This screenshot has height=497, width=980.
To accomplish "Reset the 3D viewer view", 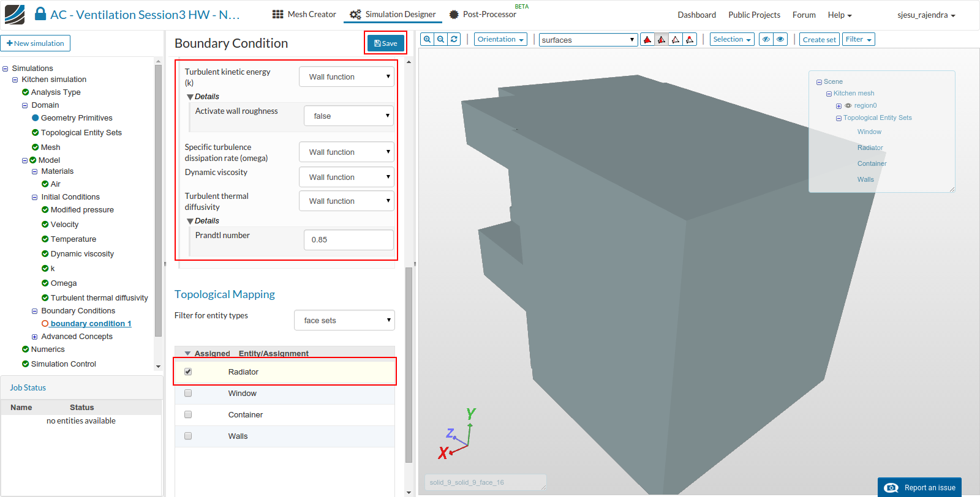I will pyautogui.click(x=454, y=39).
